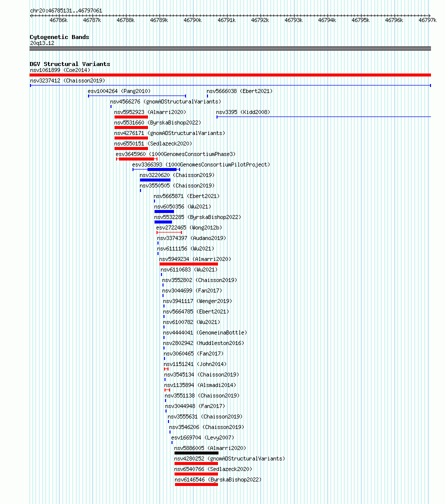
Task: Open nsv5949234 (Almarri2020) label
Action: [x=195, y=259]
